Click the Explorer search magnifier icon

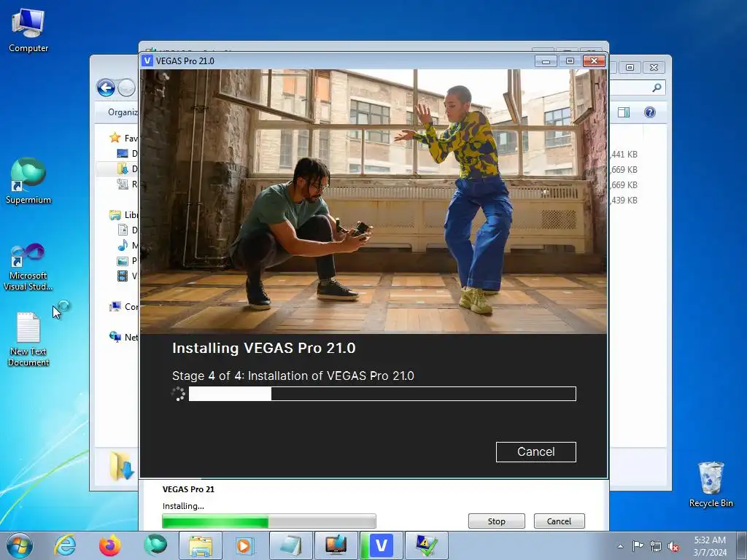657,87
